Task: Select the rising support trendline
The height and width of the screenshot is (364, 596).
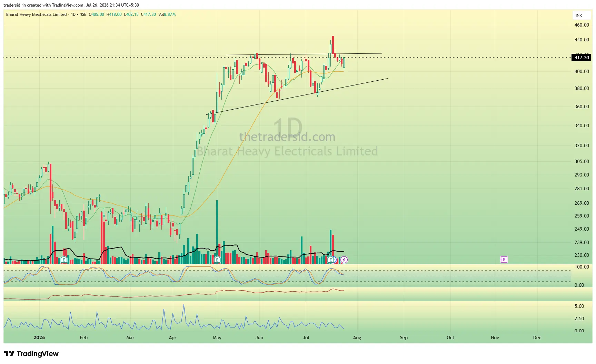Action: (x=297, y=97)
